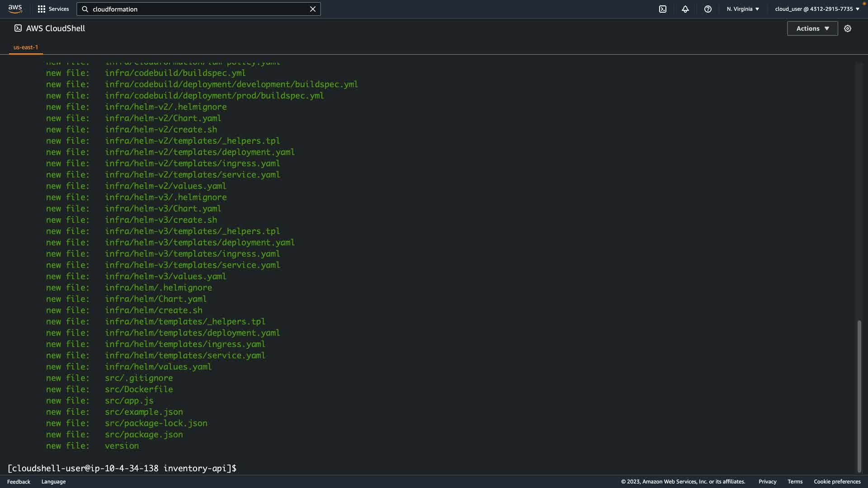Click the terminal vertical scrollbar thumb
The width and height of the screenshot is (868, 488).
click(x=859, y=395)
